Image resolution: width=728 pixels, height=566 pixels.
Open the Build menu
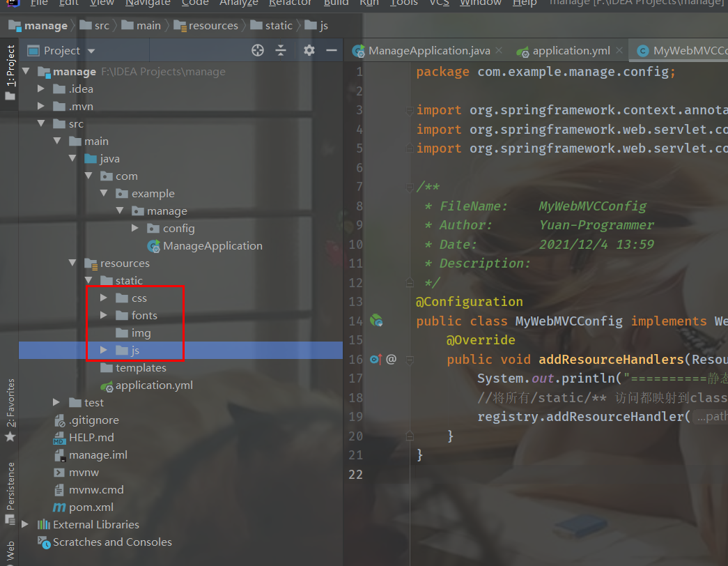336,3
